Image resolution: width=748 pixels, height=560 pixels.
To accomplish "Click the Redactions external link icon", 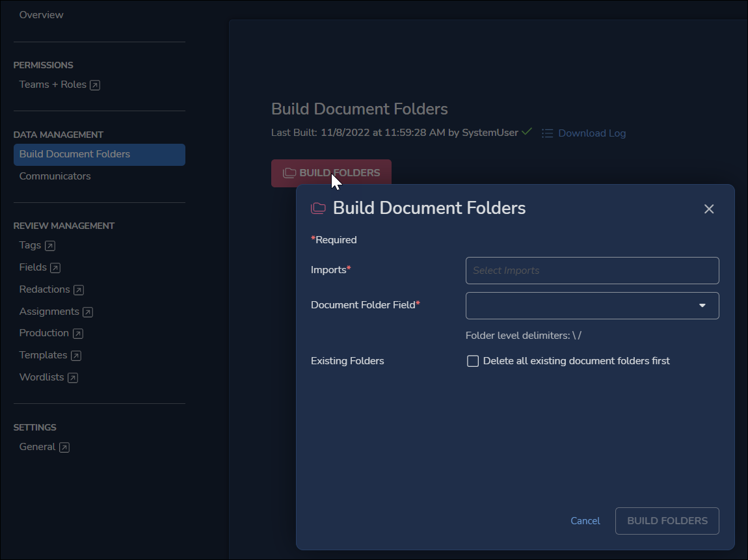I will click(x=78, y=289).
